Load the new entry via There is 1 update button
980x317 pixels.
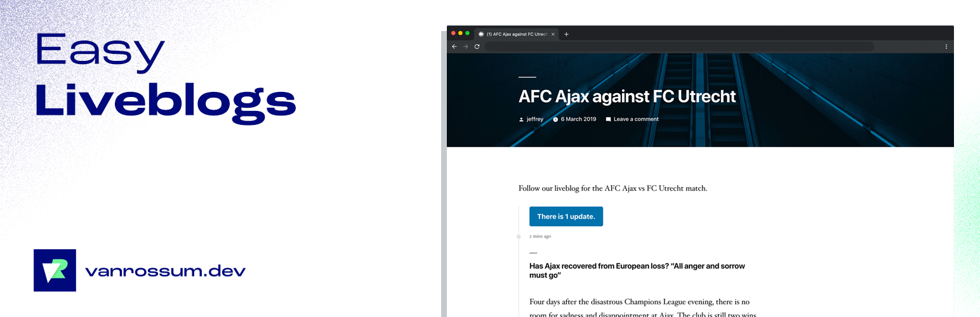[x=566, y=216]
